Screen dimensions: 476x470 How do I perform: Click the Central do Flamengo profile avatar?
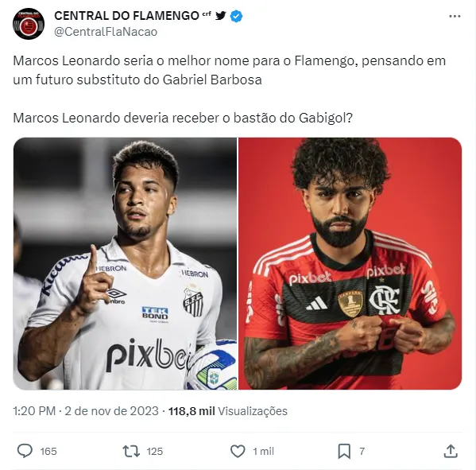29,24
